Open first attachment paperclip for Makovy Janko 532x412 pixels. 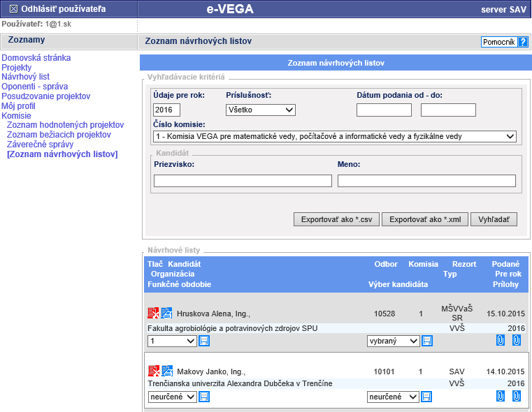[501, 396]
